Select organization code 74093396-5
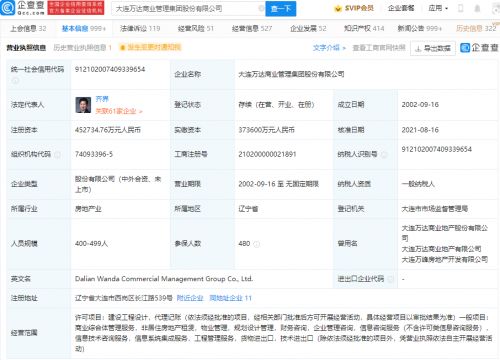 94,154
